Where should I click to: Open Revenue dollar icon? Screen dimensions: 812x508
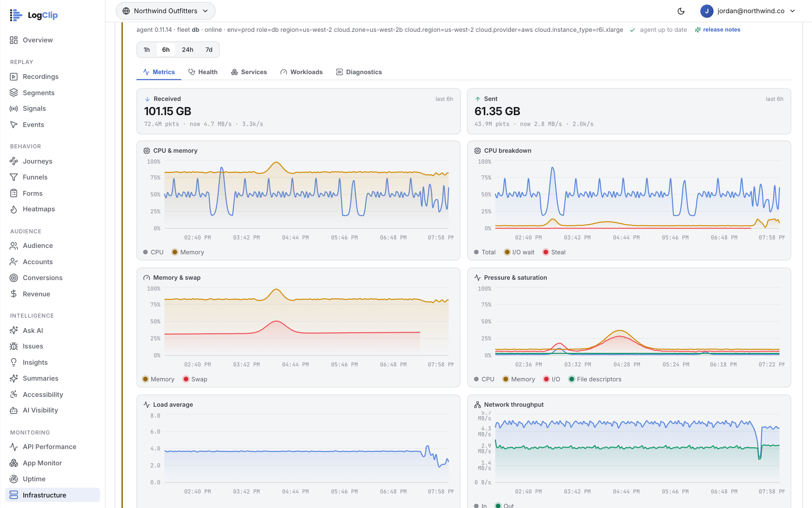(x=14, y=294)
